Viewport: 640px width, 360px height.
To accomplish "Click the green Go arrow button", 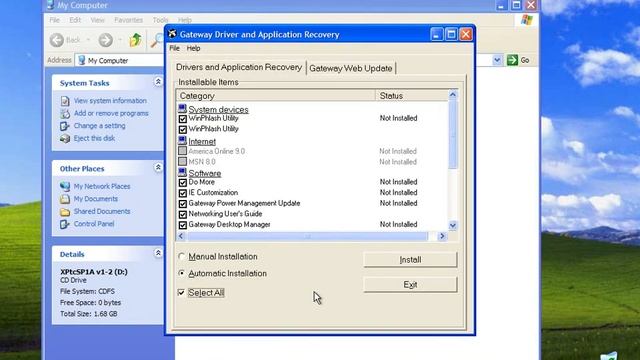I will pyautogui.click(x=512, y=60).
